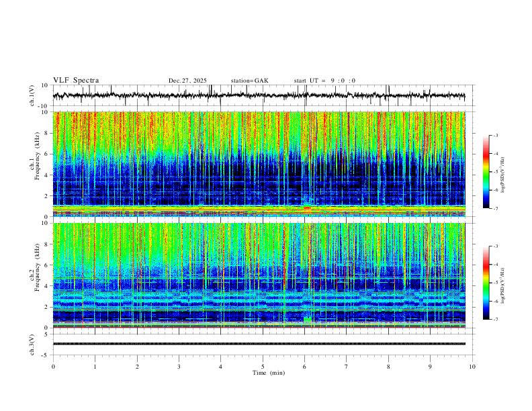Viewport: 532px width, 411px height.
Task: Click time axis tick label "4" at the bottom
Action: (x=220, y=367)
